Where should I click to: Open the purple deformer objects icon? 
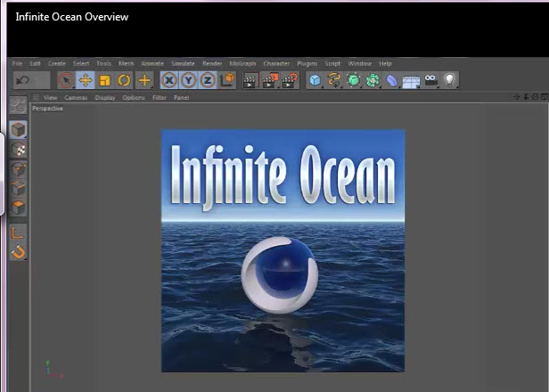[392, 80]
